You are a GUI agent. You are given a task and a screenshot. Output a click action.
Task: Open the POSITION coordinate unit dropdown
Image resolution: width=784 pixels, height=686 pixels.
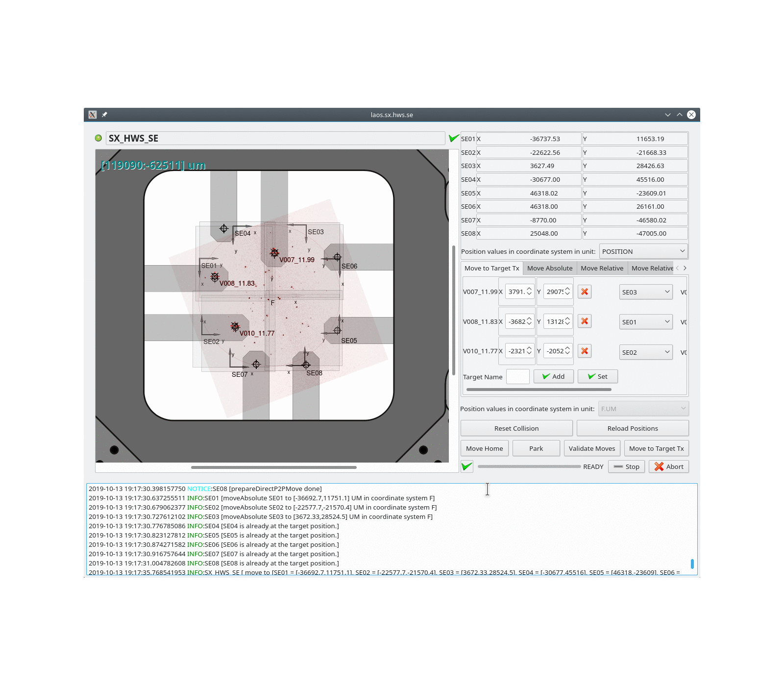pyautogui.click(x=643, y=251)
